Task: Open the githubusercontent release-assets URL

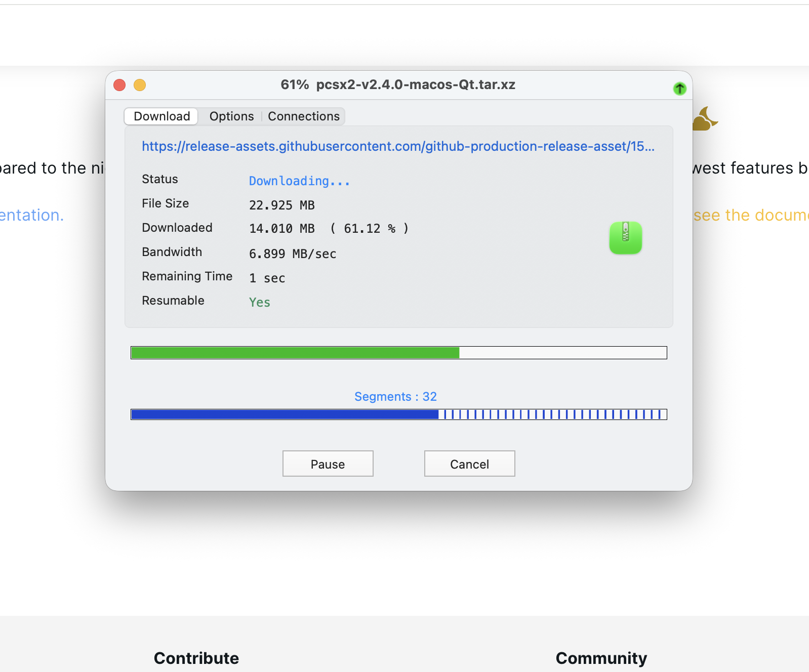Action: [398, 146]
